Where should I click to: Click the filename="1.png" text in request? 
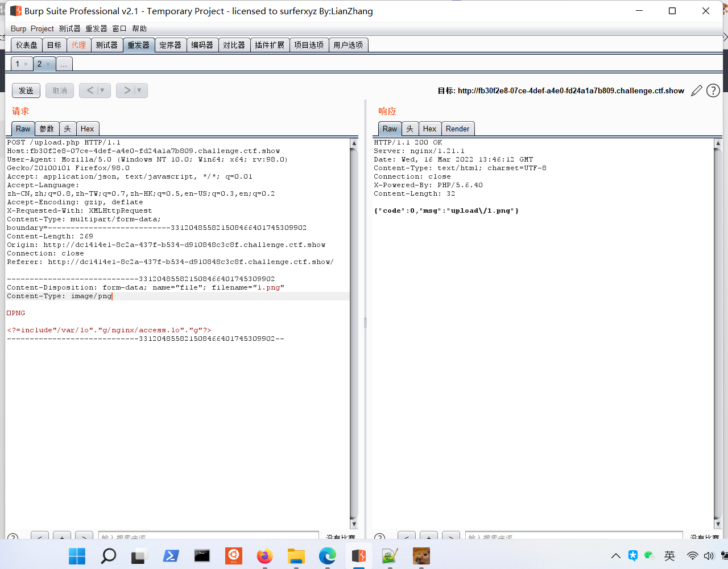coord(248,287)
